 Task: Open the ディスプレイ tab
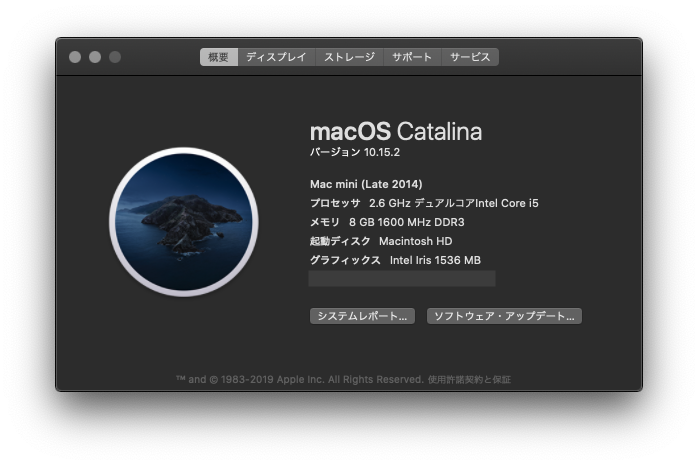276,57
